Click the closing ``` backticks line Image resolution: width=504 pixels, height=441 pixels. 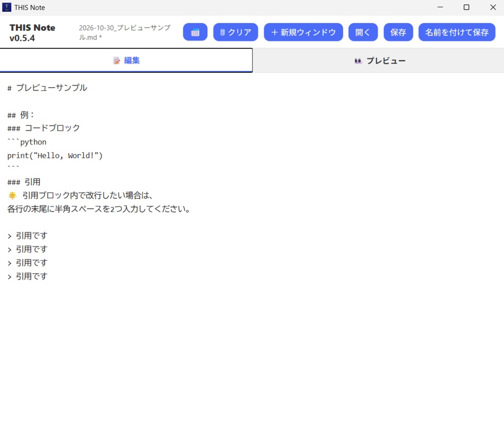[13, 167]
